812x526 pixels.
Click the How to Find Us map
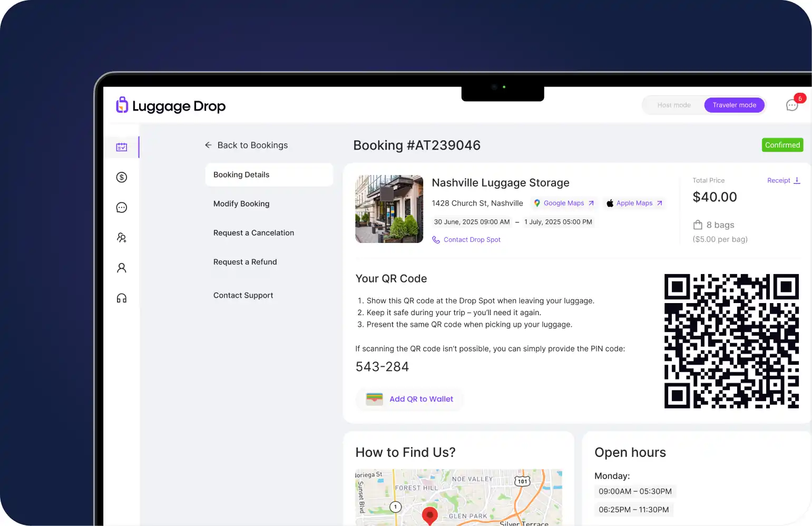point(458,497)
